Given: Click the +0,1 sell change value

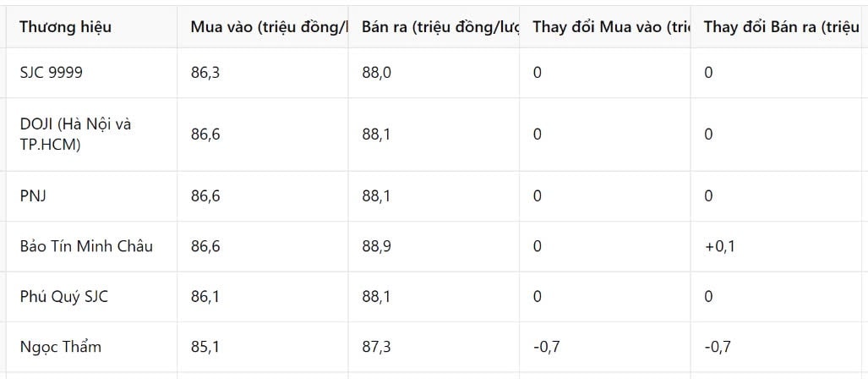Looking at the screenshot, I should point(719,246).
